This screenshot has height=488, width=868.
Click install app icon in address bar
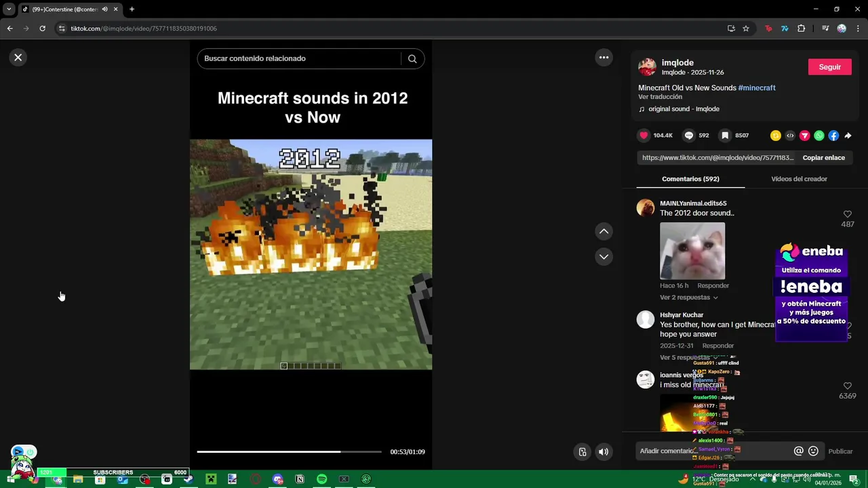[x=731, y=28]
